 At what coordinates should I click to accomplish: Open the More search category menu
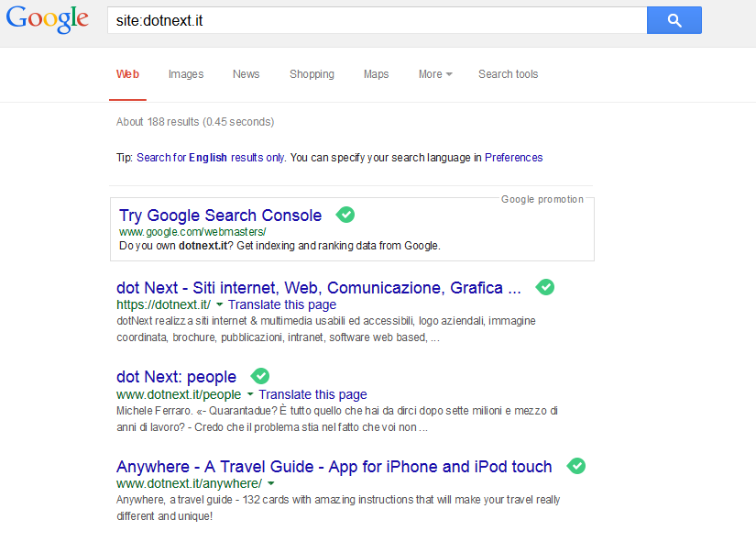[x=435, y=74]
